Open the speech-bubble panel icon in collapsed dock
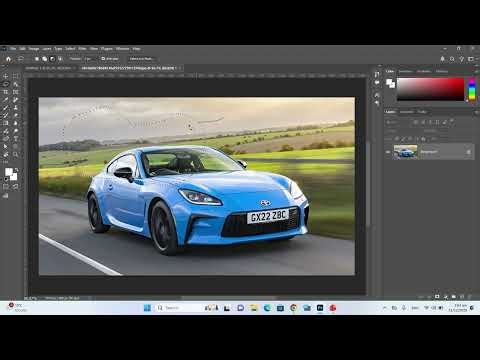480x360 pixels. (377, 82)
